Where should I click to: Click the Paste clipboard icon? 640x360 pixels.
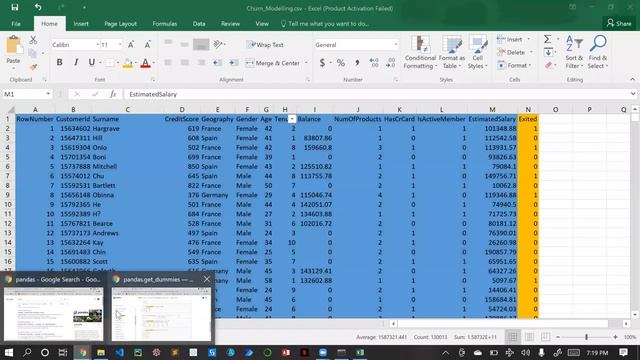pos(13,45)
